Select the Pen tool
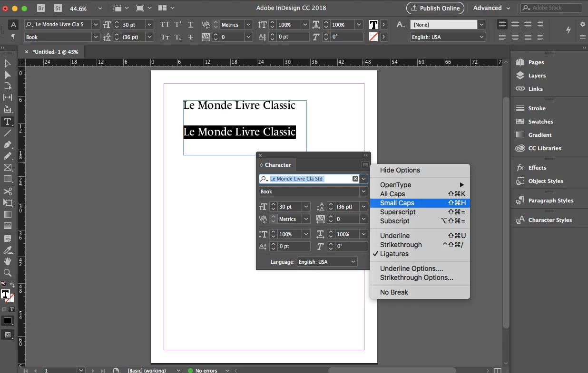Image resolution: width=588 pixels, height=373 pixels. pos(8,144)
